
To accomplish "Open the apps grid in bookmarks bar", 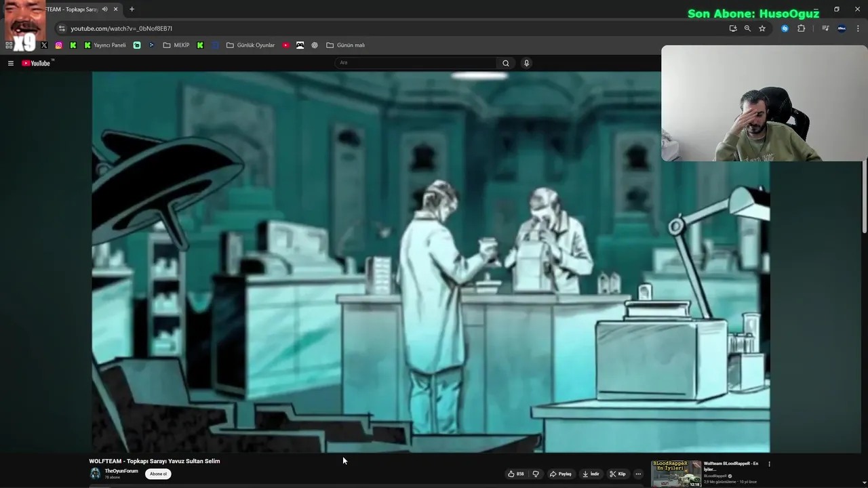I will pos(9,45).
